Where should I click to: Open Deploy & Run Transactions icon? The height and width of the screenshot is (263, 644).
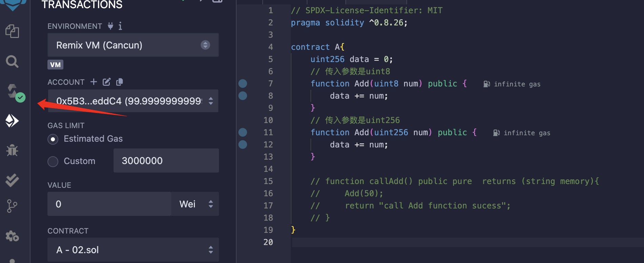[x=12, y=121]
